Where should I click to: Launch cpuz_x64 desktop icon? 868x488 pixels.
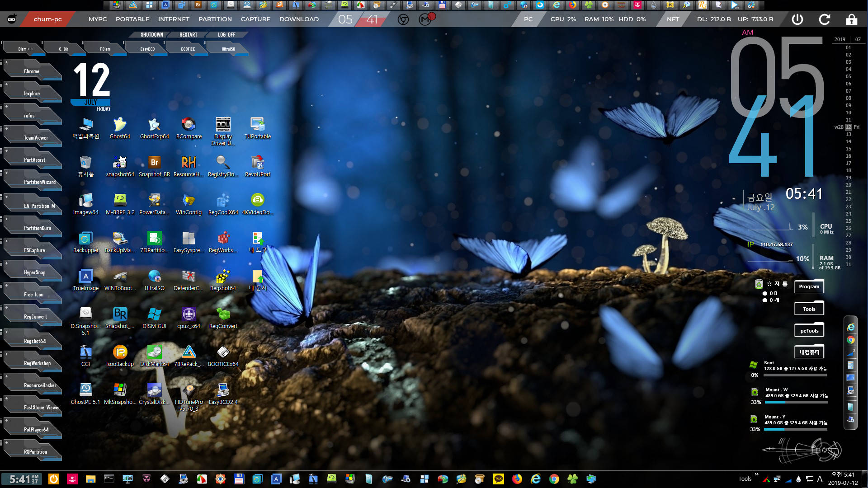[189, 318]
